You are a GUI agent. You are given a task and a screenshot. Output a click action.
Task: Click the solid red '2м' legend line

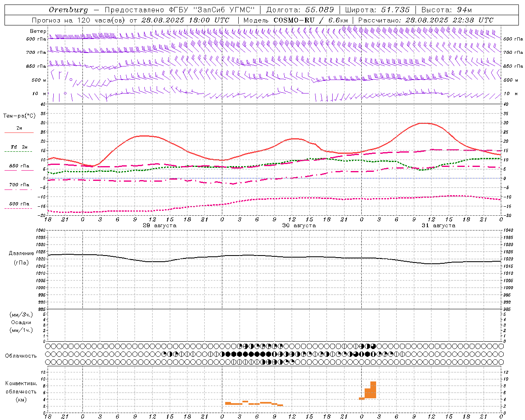[19, 132]
